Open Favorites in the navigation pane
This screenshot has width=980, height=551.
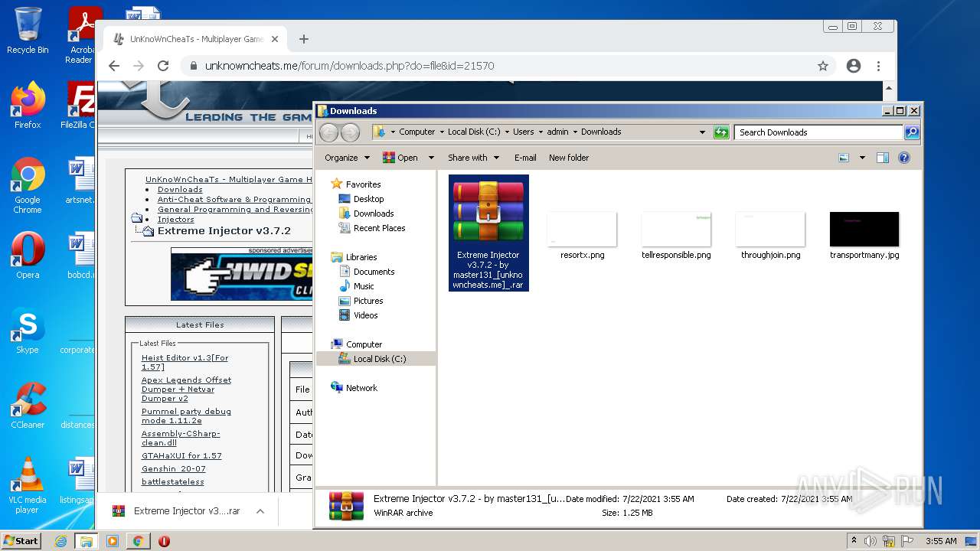[363, 184]
